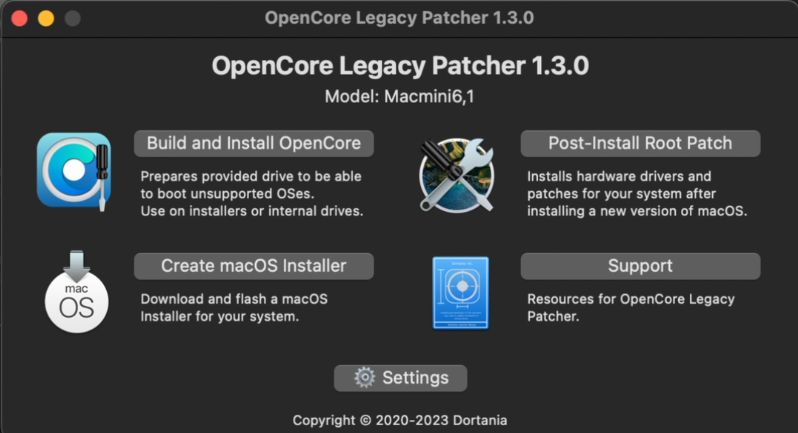
Task: Click the OpenCore disc and screwdriver icon
Action: (74, 171)
